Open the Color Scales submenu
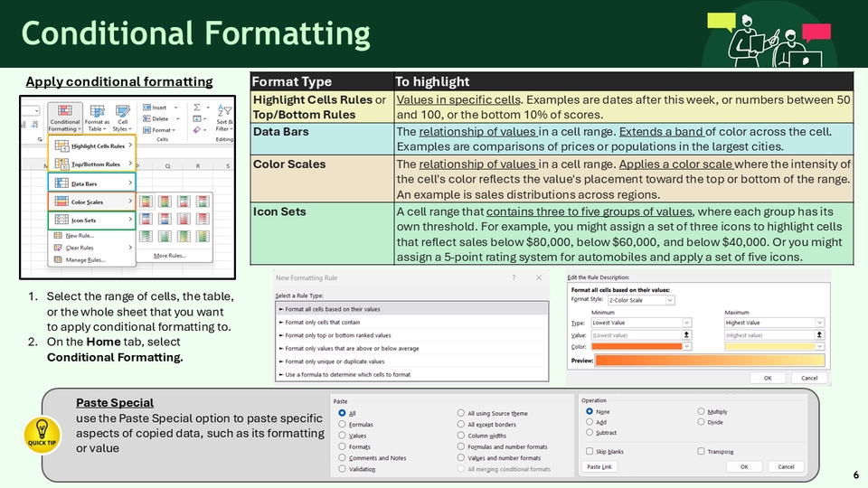This screenshot has height=488, width=868. pyautogui.click(x=92, y=202)
